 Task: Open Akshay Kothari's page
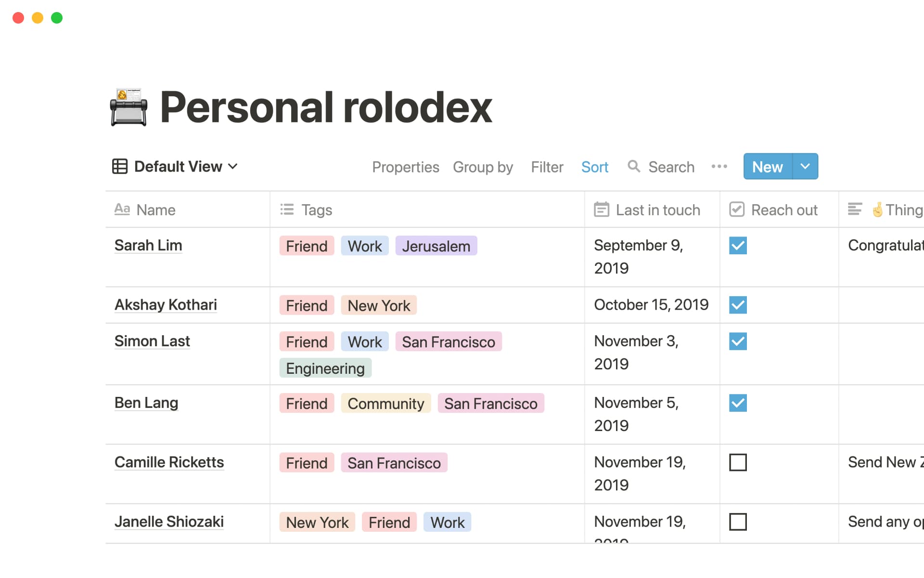(x=165, y=304)
